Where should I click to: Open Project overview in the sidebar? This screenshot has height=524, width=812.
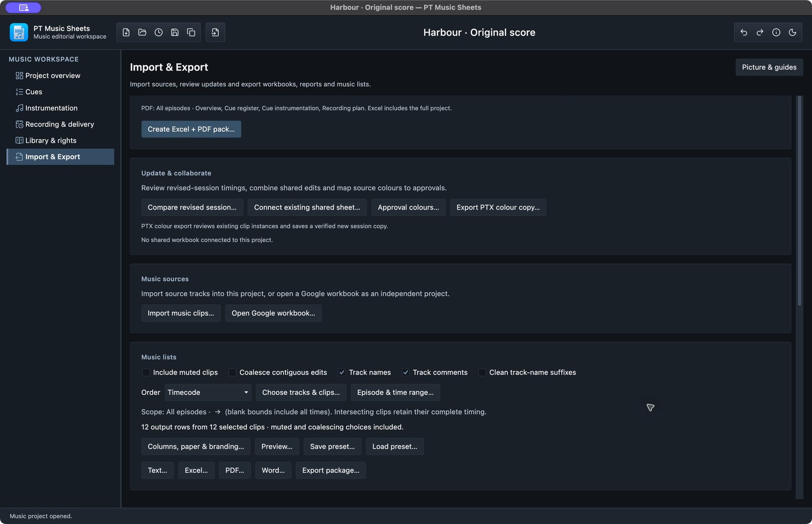click(x=60, y=76)
